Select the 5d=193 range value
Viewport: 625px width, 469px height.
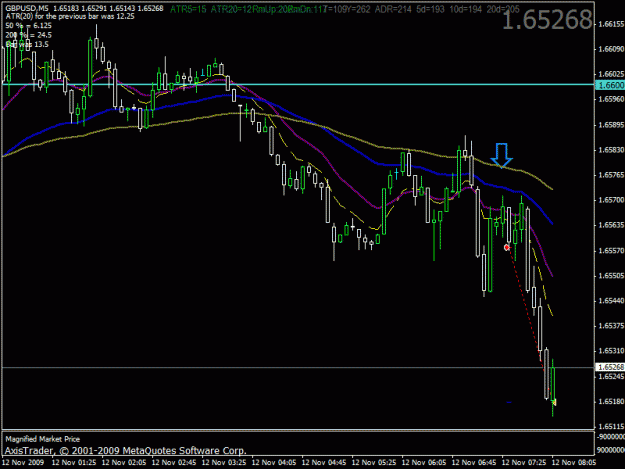point(430,9)
